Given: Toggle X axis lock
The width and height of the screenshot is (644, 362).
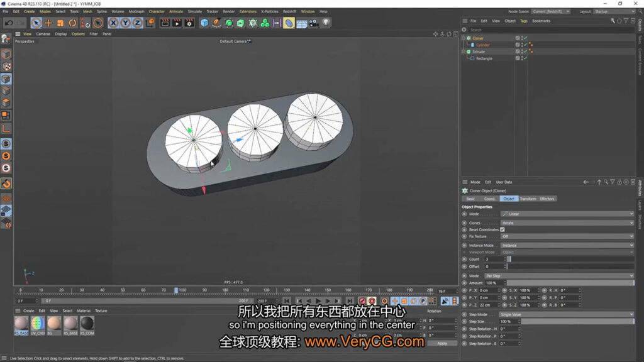Looking at the screenshot, I should coord(113,23).
